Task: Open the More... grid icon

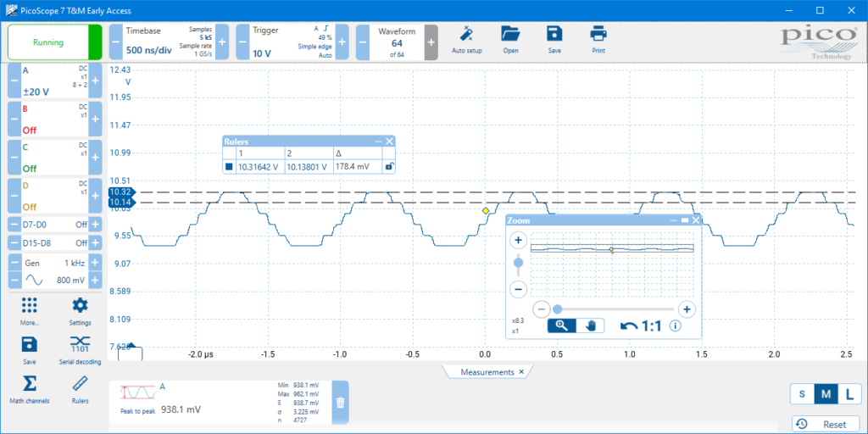Action: coord(29,305)
